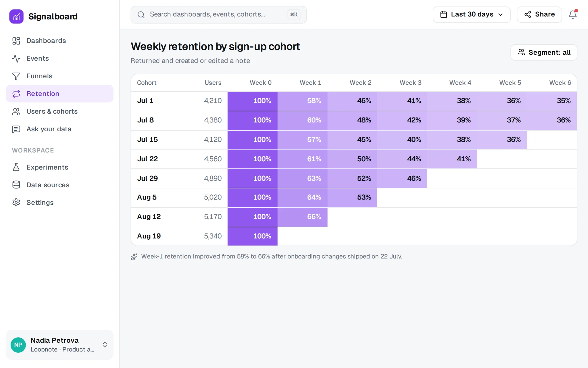Click the Signalboard logo icon
The width and height of the screenshot is (588, 368).
tap(16, 16)
